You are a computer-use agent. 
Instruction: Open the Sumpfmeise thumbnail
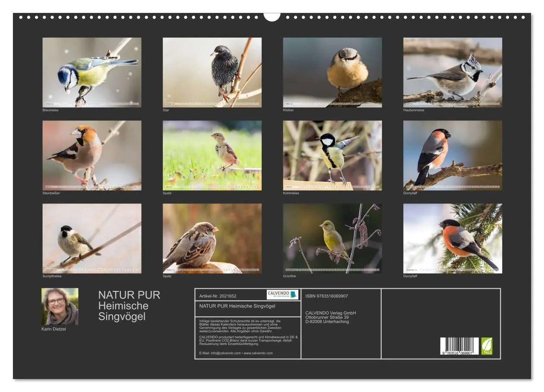pyautogui.click(x=92, y=238)
